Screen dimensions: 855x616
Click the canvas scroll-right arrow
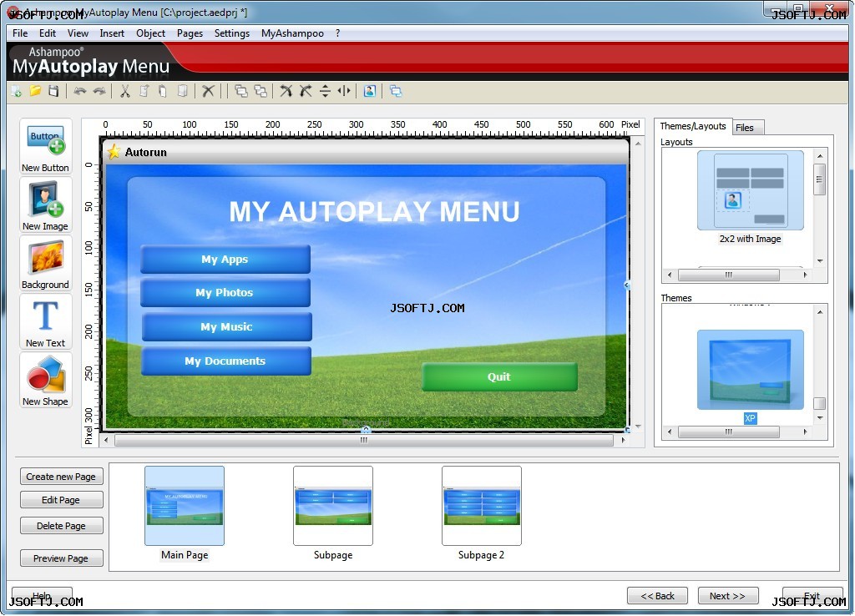click(x=623, y=441)
